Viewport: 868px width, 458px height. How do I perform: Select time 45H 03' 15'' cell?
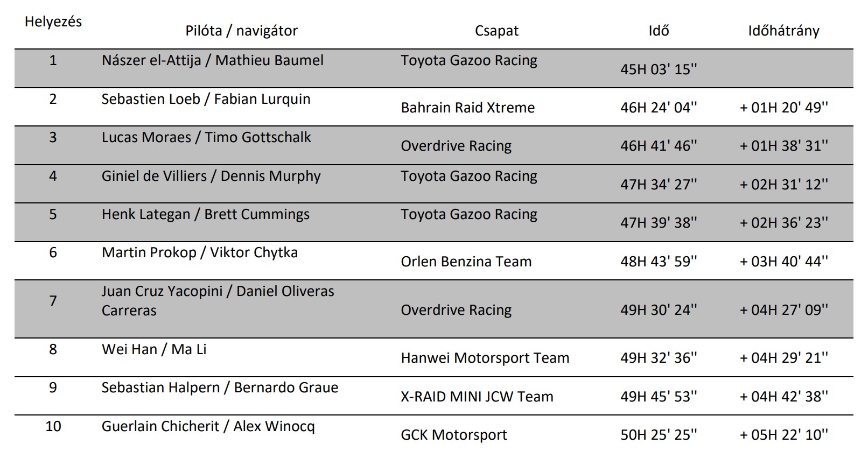coord(659,69)
